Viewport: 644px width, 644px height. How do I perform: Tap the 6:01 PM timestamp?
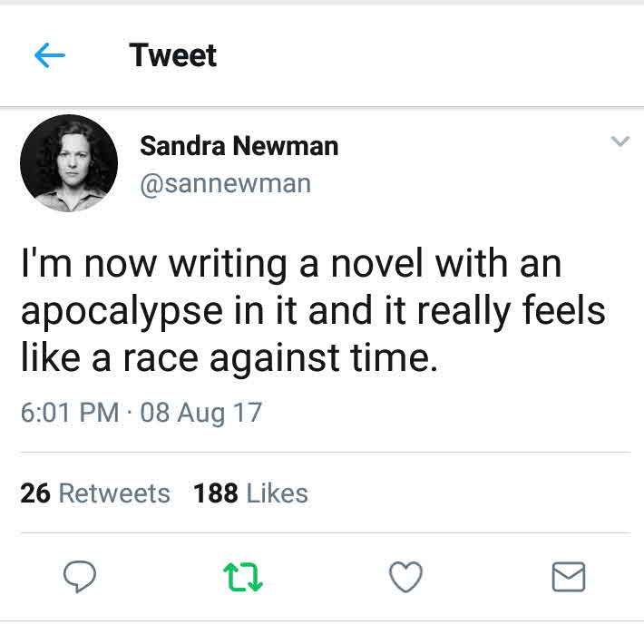69,413
